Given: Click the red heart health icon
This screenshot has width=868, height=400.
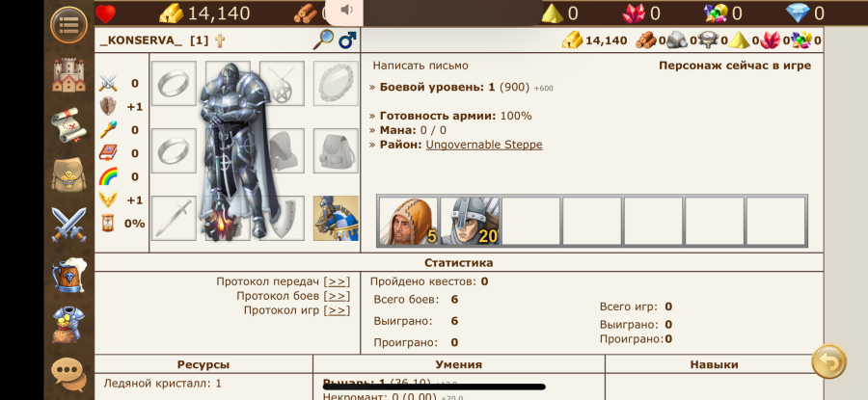Looking at the screenshot, I should click(106, 13).
